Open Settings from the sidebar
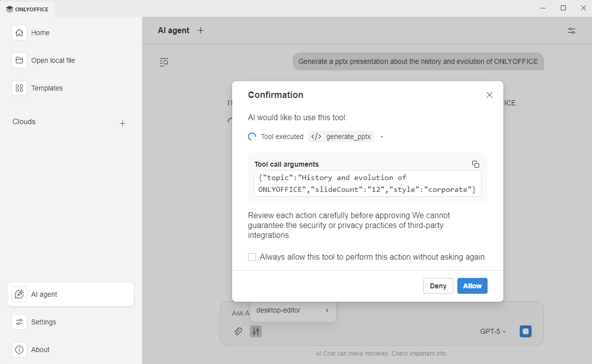Screen dimensions: 592x364 coord(44,322)
